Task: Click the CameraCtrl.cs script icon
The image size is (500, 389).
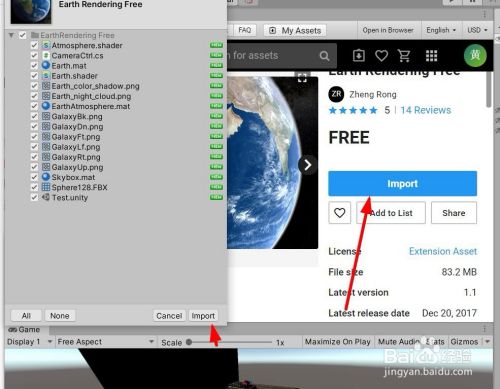Action: tap(46, 55)
